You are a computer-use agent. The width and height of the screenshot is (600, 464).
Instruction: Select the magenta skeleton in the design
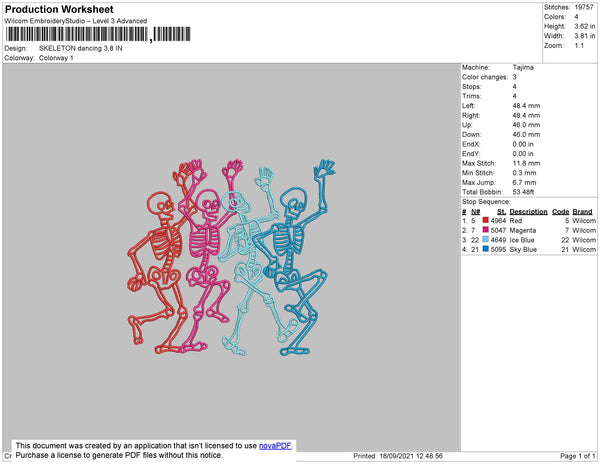[209, 256]
